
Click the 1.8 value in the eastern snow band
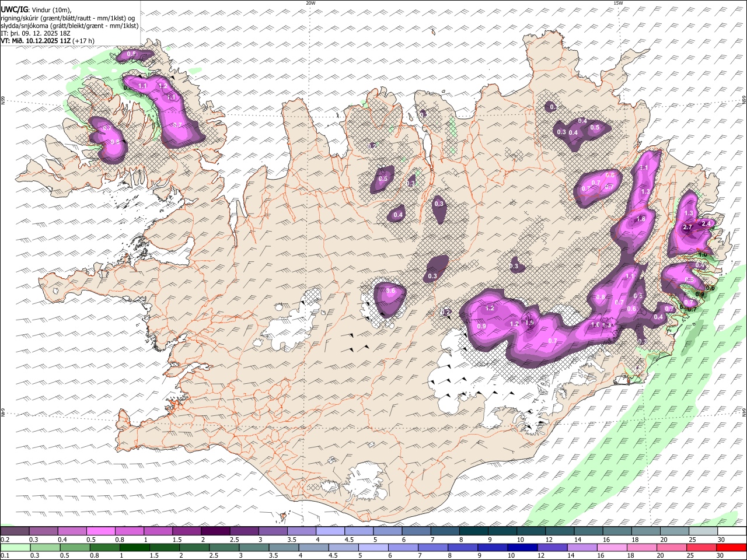point(641,219)
